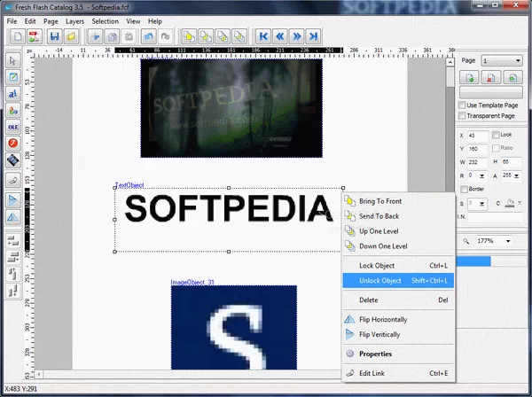Viewport: 532px width, 397px height.
Task: Click the A alpha spinner arrow
Action: click(x=516, y=176)
